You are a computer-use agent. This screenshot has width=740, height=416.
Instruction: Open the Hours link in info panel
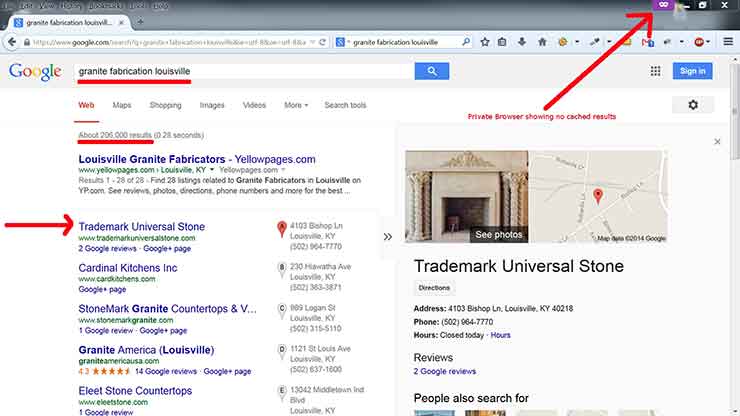500,335
